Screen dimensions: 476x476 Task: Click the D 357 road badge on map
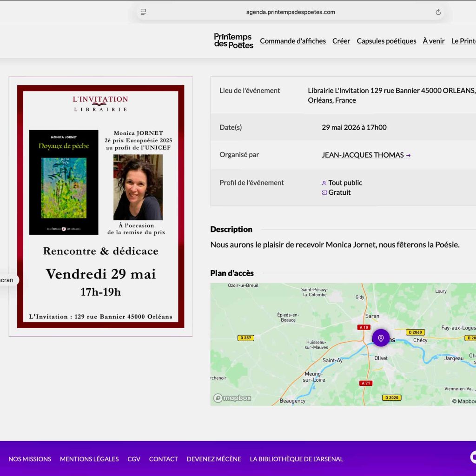[245, 338]
